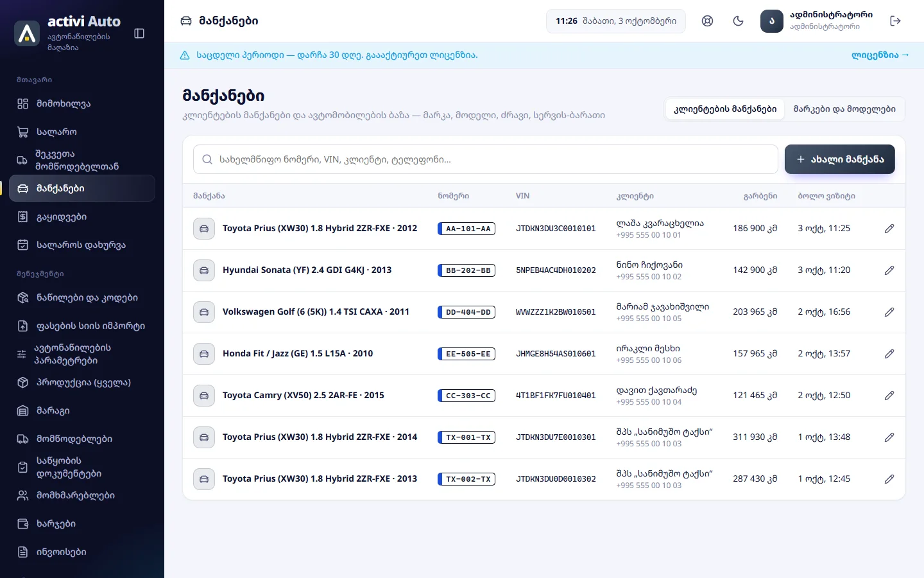
Task: Follow the ლიცენზია link in the banner
Action: coord(880,55)
